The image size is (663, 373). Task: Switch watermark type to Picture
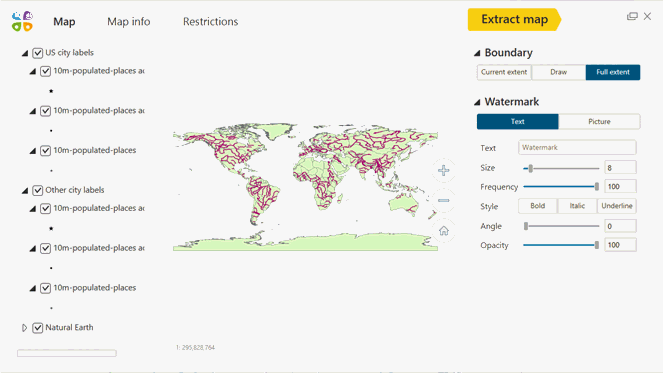coord(599,121)
